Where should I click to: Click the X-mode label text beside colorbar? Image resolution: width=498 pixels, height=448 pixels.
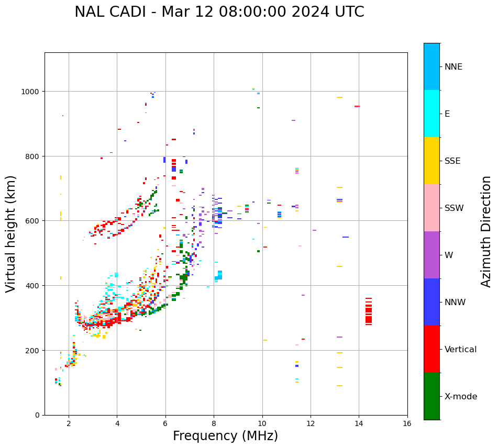[x=461, y=397]
